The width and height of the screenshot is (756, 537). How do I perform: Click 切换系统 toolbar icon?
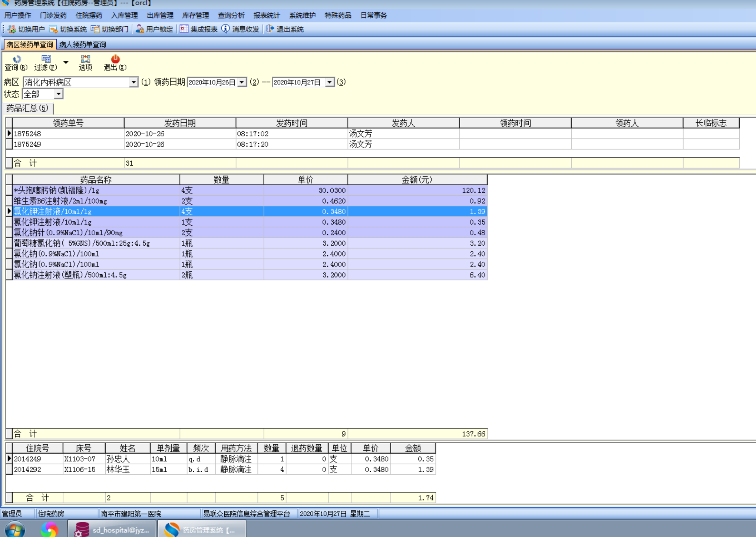click(x=53, y=29)
